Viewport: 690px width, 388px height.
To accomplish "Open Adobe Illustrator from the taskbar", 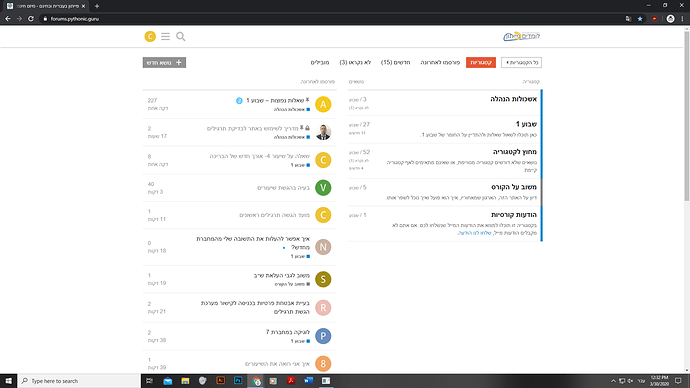I will coord(220,381).
